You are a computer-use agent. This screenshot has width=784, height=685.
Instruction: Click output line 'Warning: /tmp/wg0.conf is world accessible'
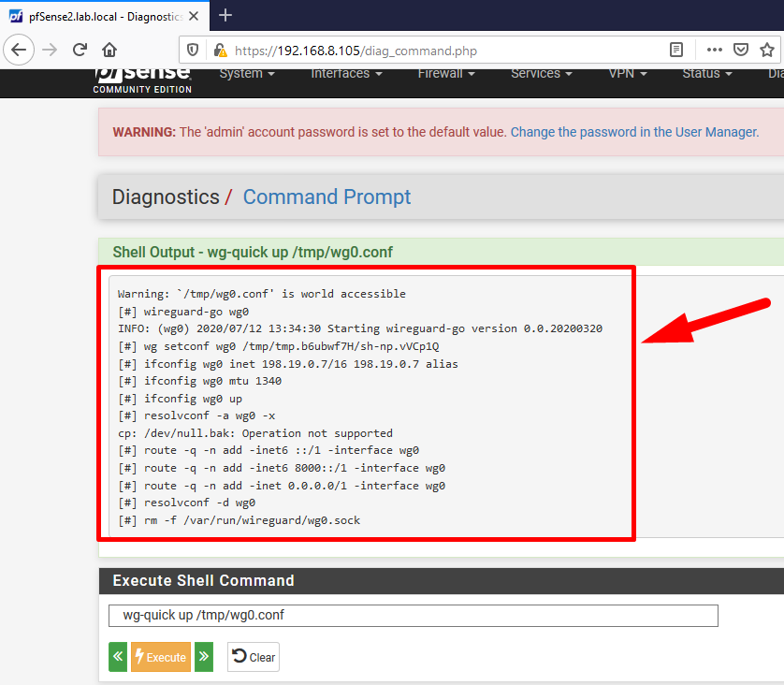coord(262,294)
